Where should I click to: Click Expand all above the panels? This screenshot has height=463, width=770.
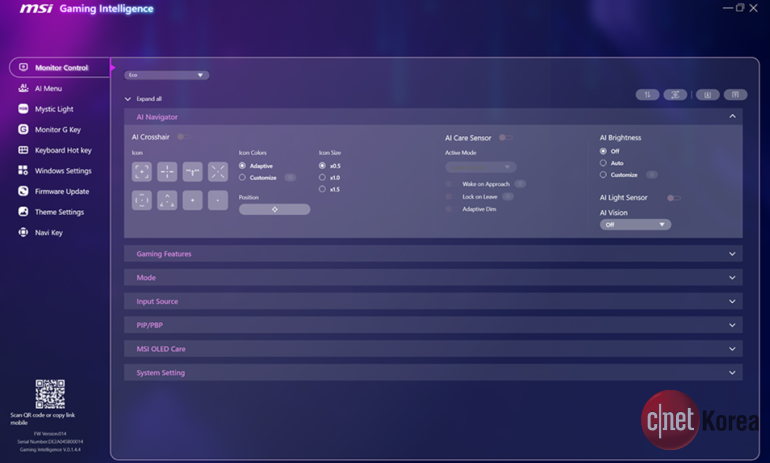click(143, 99)
